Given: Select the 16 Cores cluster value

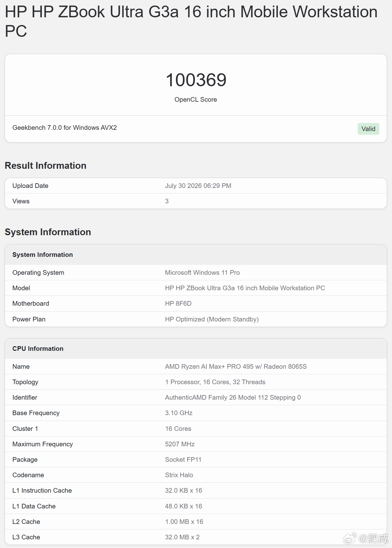Looking at the screenshot, I should 178,429.
